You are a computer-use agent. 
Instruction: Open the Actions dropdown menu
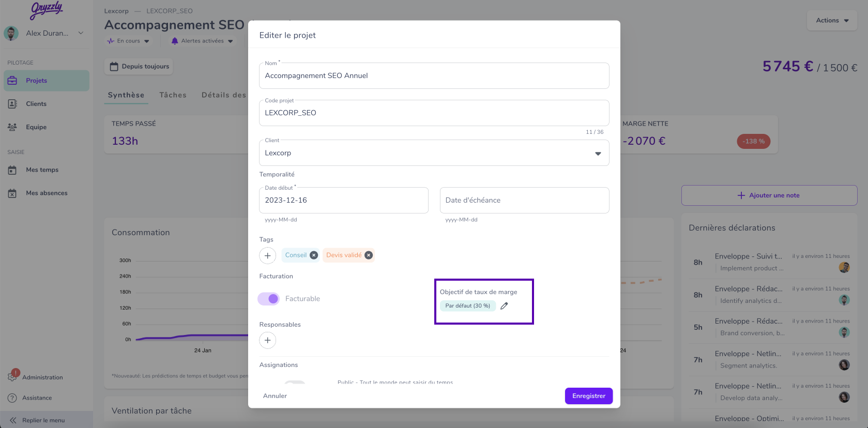(x=832, y=21)
